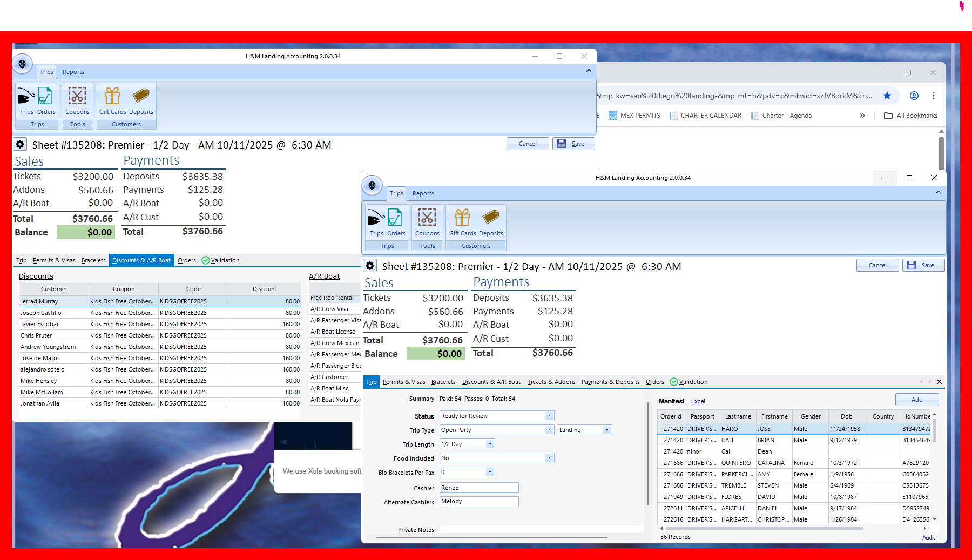This screenshot has width=972, height=560.
Task: Open the Payments & Deposits tab
Action: click(610, 382)
